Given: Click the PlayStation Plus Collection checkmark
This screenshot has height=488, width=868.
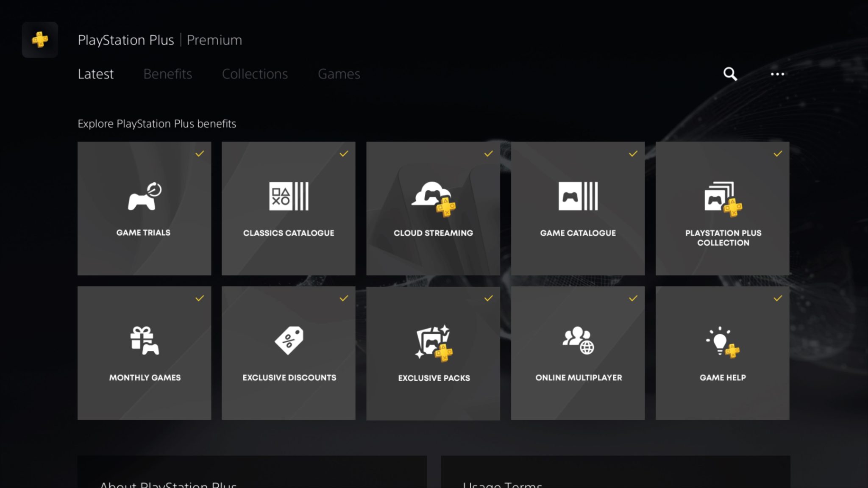Looking at the screenshot, I should point(778,154).
